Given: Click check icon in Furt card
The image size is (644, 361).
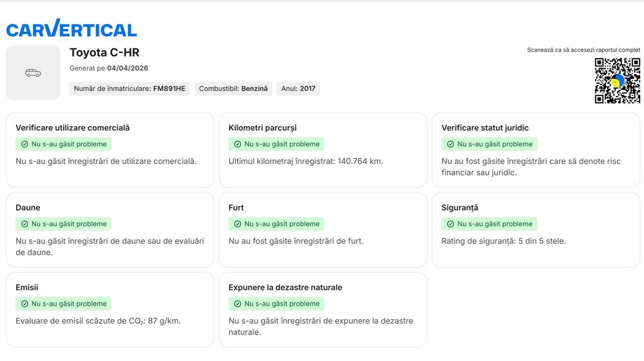Looking at the screenshot, I should tap(238, 224).
